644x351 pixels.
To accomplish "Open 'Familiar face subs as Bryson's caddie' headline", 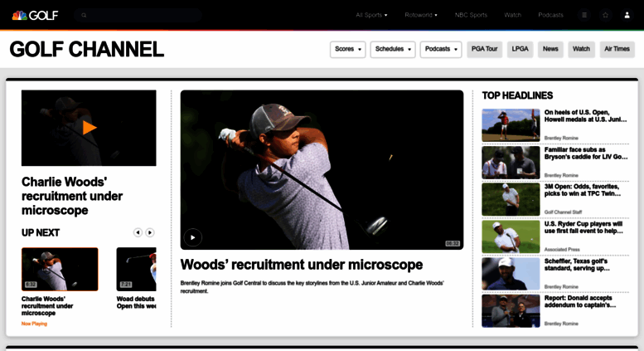I will coord(586,154).
